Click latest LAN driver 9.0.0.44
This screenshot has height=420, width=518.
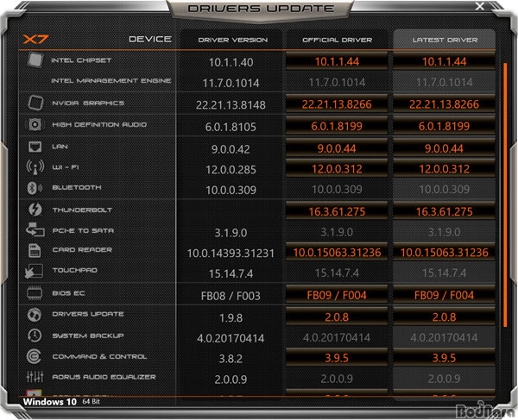pos(444,148)
